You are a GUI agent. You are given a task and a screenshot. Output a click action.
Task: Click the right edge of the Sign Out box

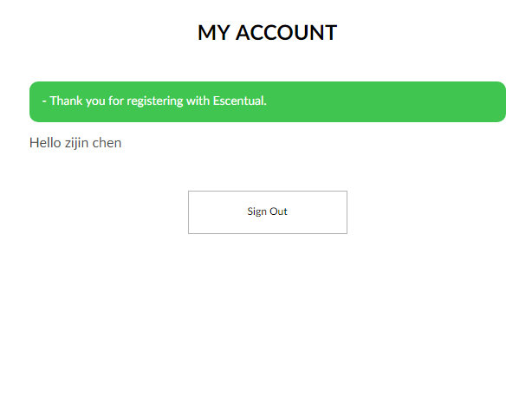[345, 212]
